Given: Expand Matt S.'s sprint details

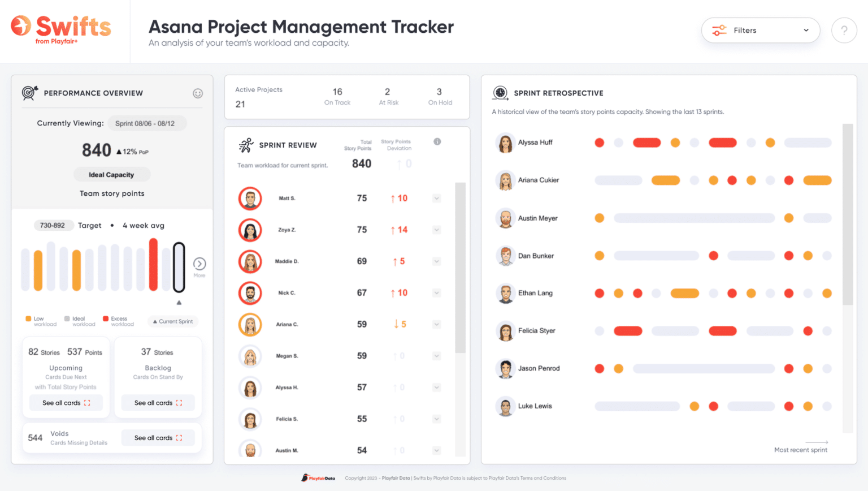Looking at the screenshot, I should tap(436, 198).
